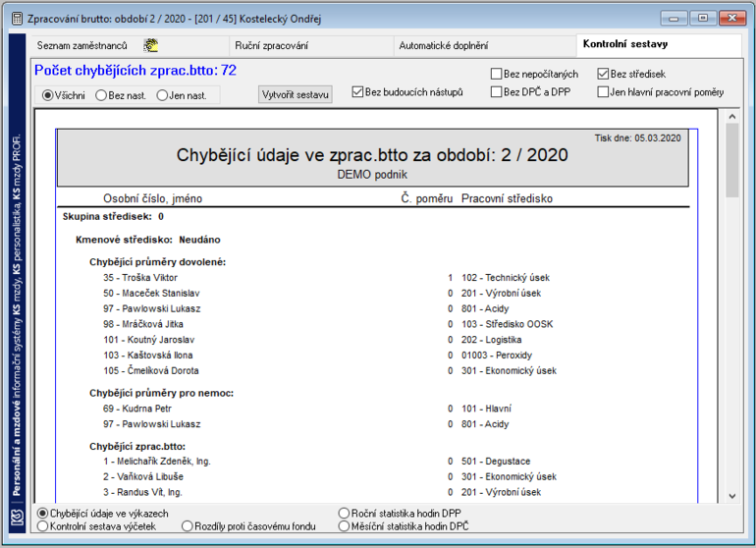The width and height of the screenshot is (756, 548).
Task: Click the row 101 - Koutný Jaroslav
Action: [148, 340]
